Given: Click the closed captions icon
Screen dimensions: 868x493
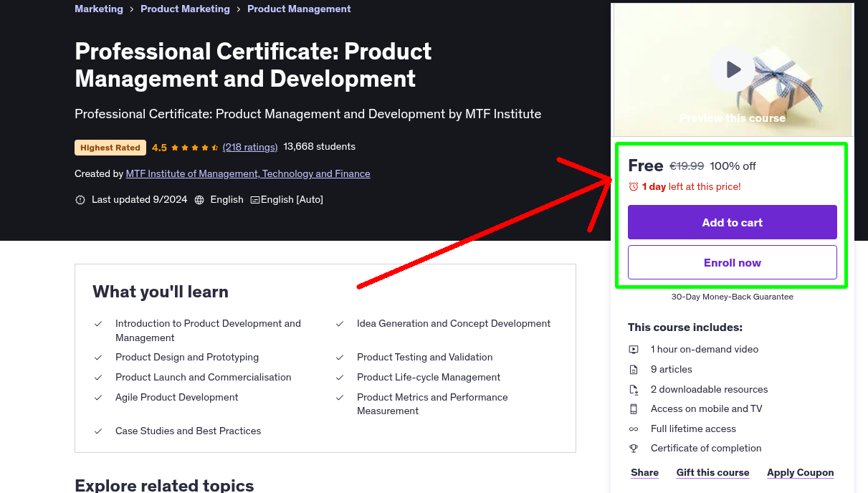Looking at the screenshot, I should tap(254, 200).
